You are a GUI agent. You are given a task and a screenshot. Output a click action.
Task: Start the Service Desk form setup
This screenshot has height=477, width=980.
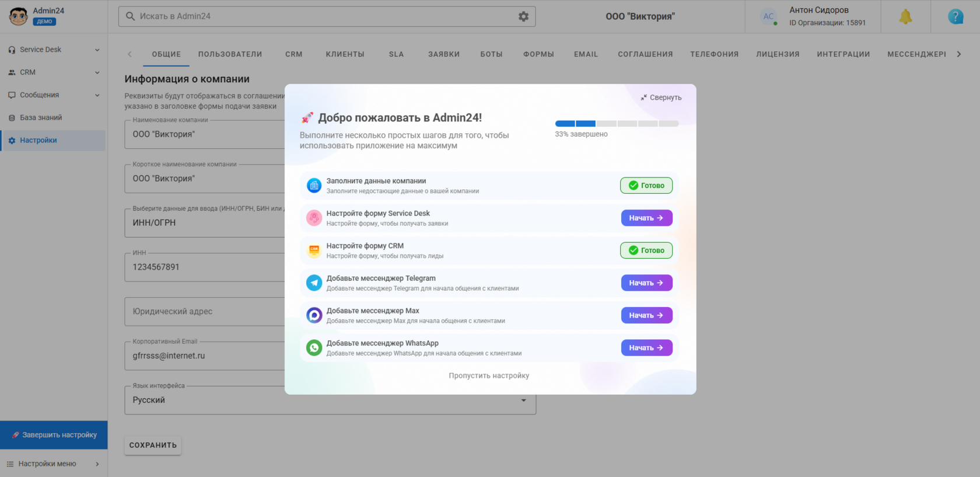(x=646, y=218)
